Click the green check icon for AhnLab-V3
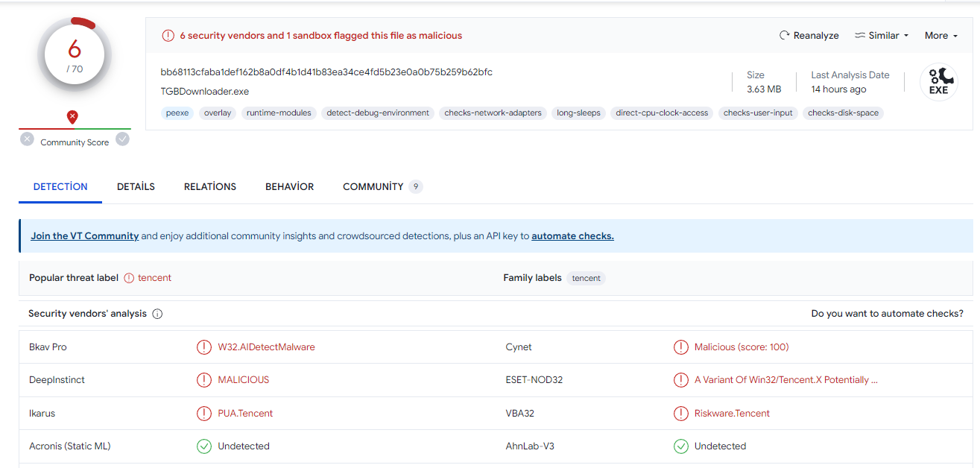 point(680,446)
